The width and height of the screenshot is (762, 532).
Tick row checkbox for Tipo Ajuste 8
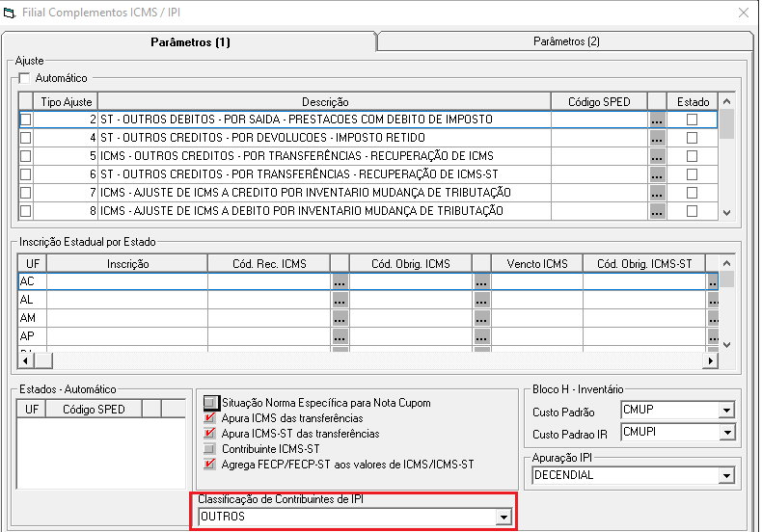click(26, 211)
